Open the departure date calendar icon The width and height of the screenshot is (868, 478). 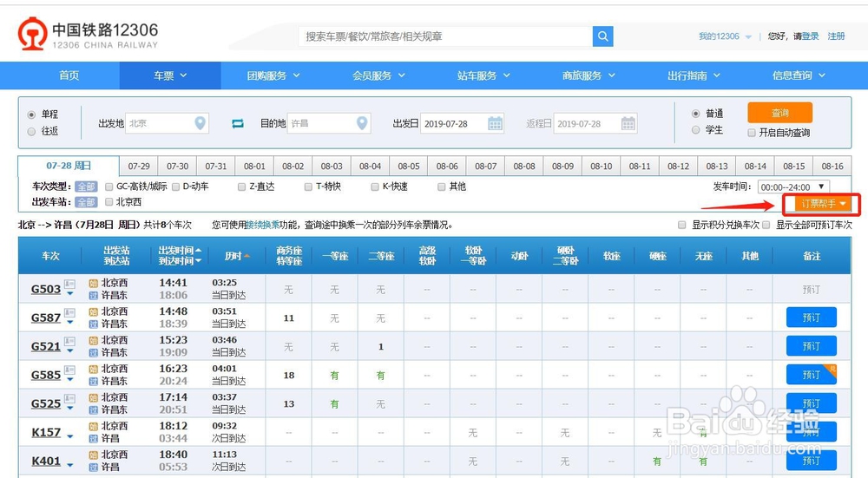(495, 123)
